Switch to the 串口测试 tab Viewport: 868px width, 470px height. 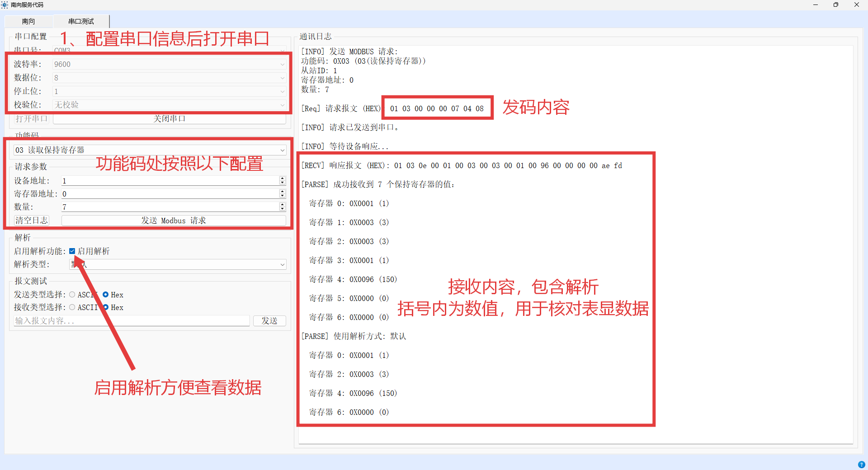tap(81, 21)
